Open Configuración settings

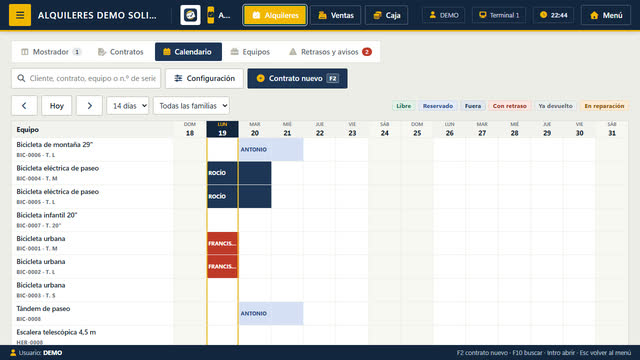[204, 78]
